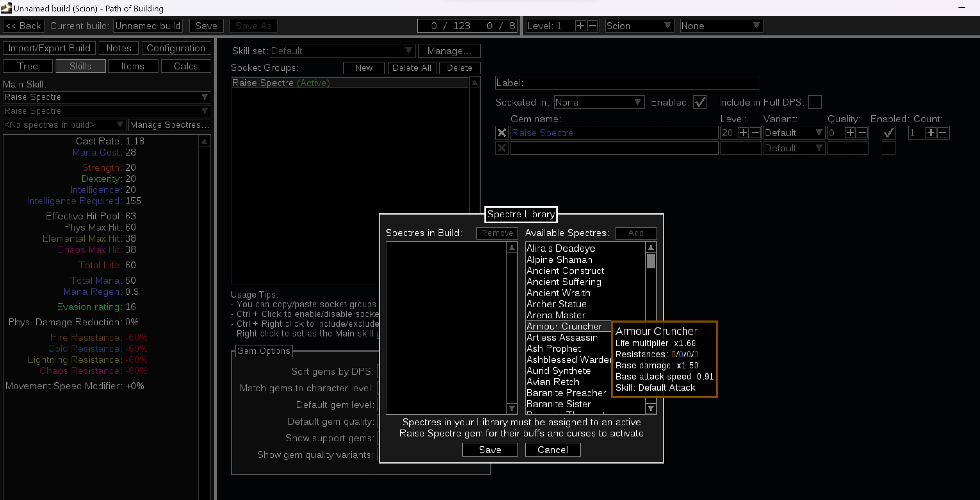Open the Scion class dropdown

click(x=639, y=26)
